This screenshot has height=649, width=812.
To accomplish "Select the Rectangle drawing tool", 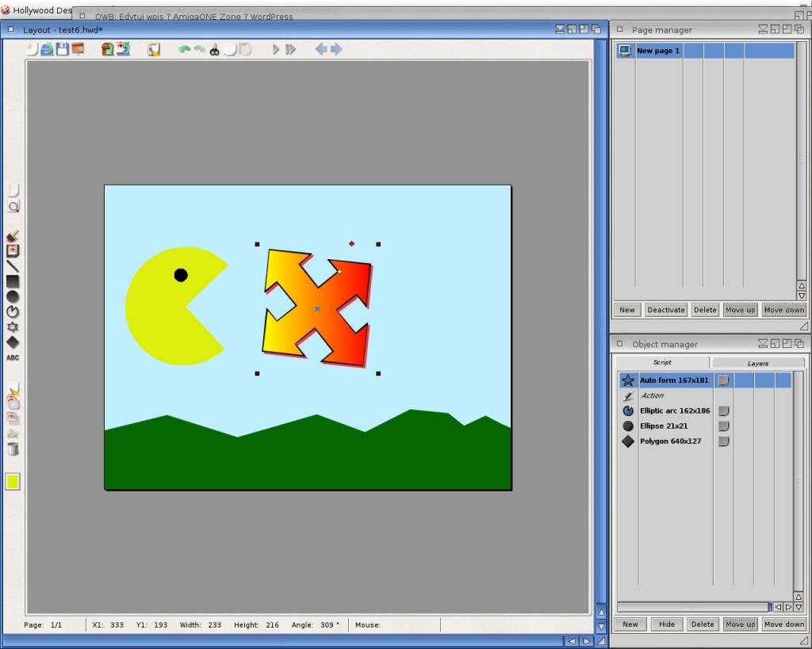I will [13, 281].
